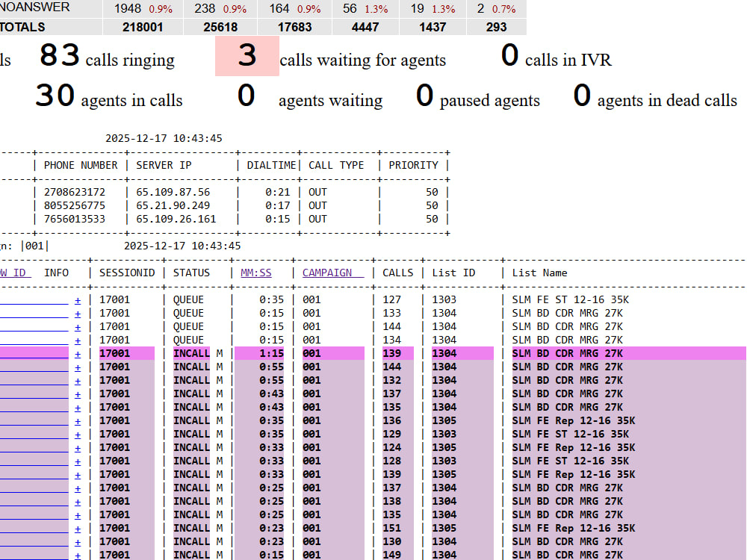747x560 pixels.
Task: Open agent link in highlighted 1:15 INCALL row
Action: [x=34, y=354]
